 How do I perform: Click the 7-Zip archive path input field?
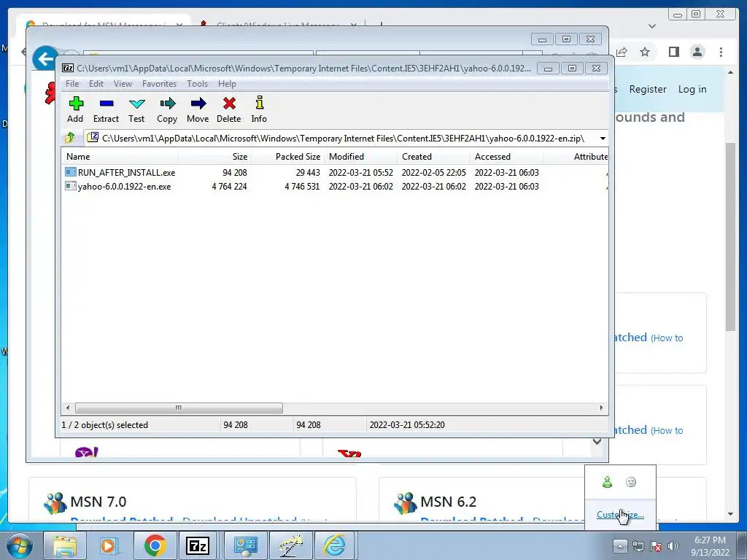click(341, 139)
